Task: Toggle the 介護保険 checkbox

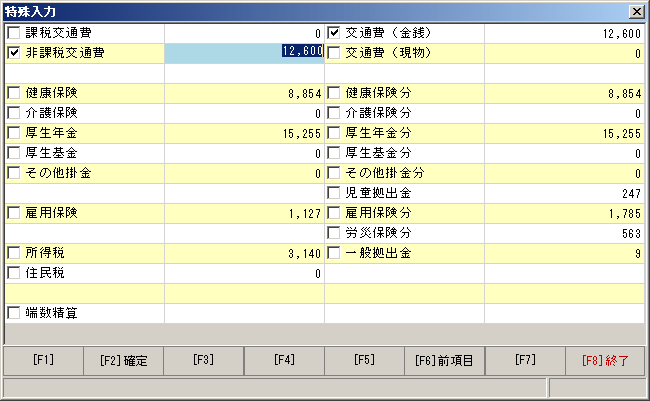Action: [x=14, y=113]
